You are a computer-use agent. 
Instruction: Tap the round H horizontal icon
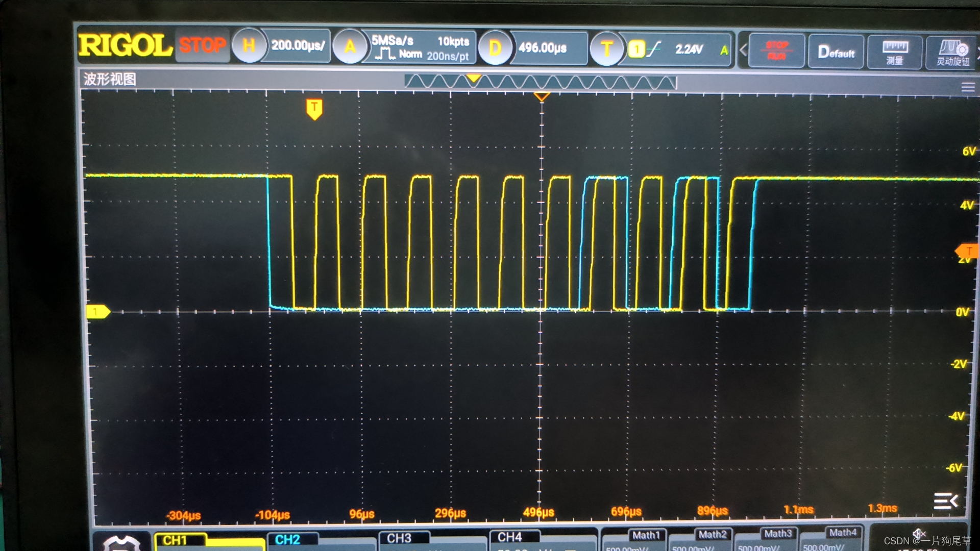[249, 46]
